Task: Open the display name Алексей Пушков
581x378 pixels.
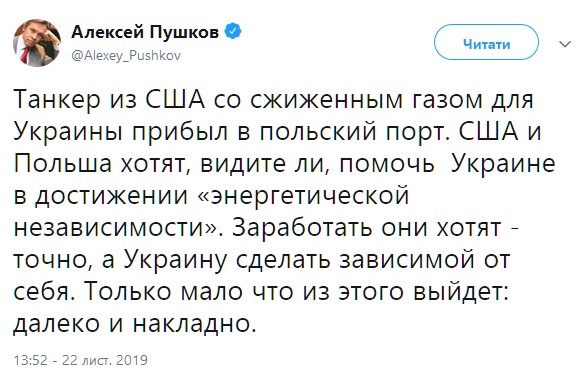Action: click(145, 32)
